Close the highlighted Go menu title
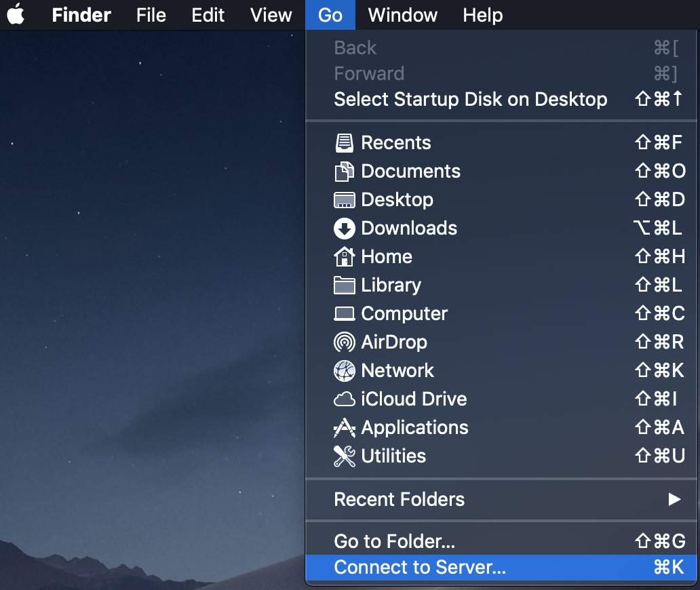Screen dimensions: 700x590 tap(330, 15)
